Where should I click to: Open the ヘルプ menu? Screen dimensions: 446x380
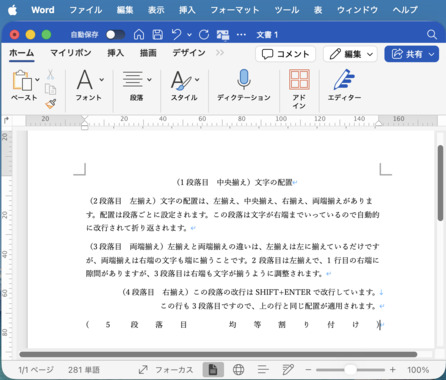[x=405, y=10]
